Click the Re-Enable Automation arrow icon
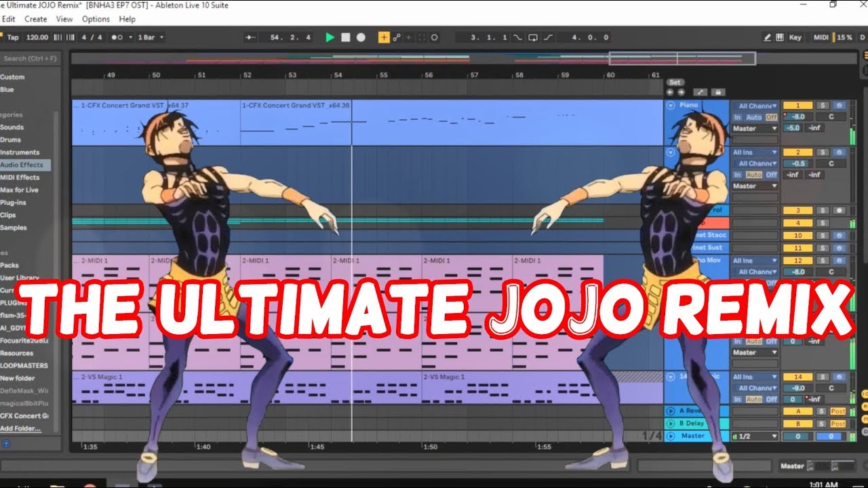The height and width of the screenshot is (488, 868). [410, 37]
